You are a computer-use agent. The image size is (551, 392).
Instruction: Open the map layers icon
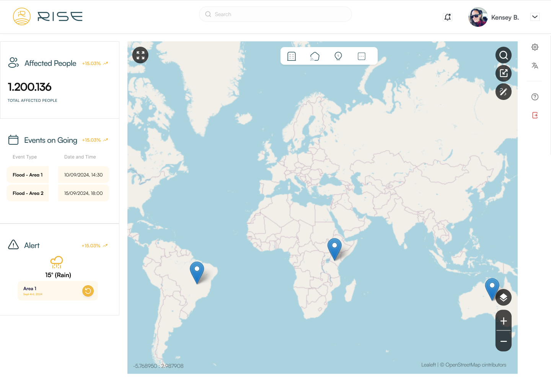504,297
